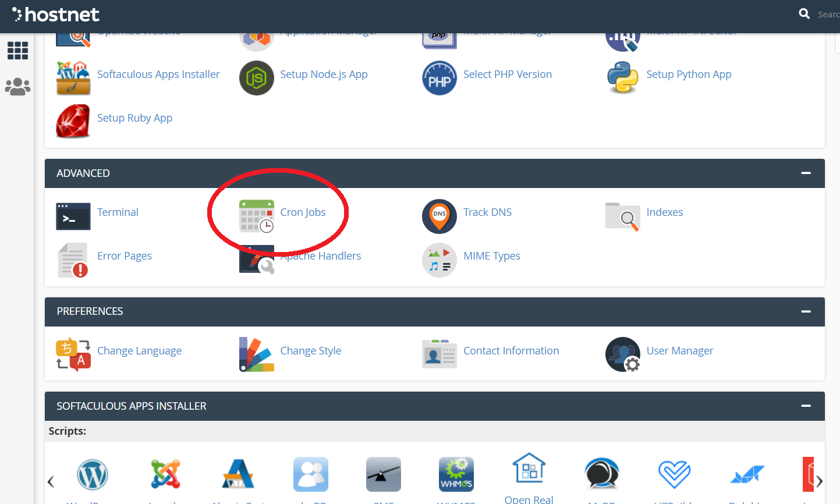Open the Terminal icon
The height and width of the screenshot is (504, 840).
[x=73, y=216]
